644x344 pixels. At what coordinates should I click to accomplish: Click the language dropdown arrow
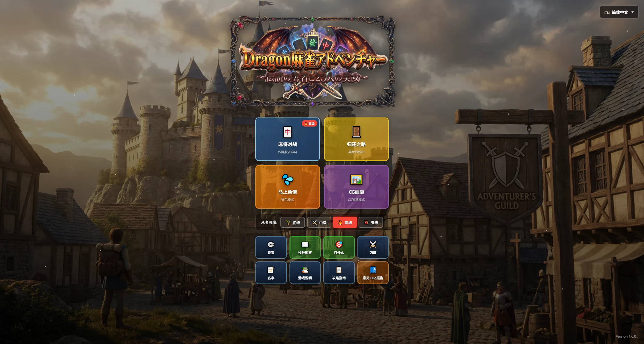pyautogui.click(x=633, y=12)
